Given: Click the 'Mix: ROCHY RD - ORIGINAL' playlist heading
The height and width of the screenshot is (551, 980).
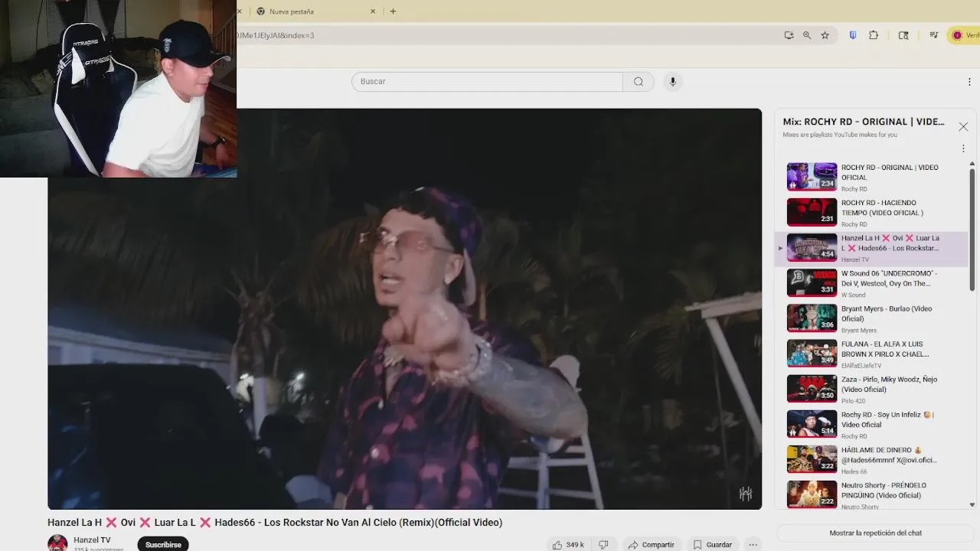Looking at the screenshot, I should click(864, 122).
